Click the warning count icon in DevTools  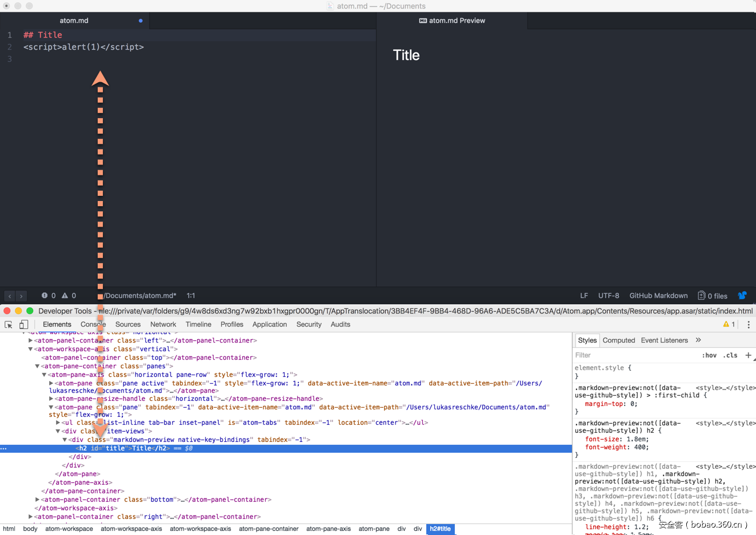[726, 324]
